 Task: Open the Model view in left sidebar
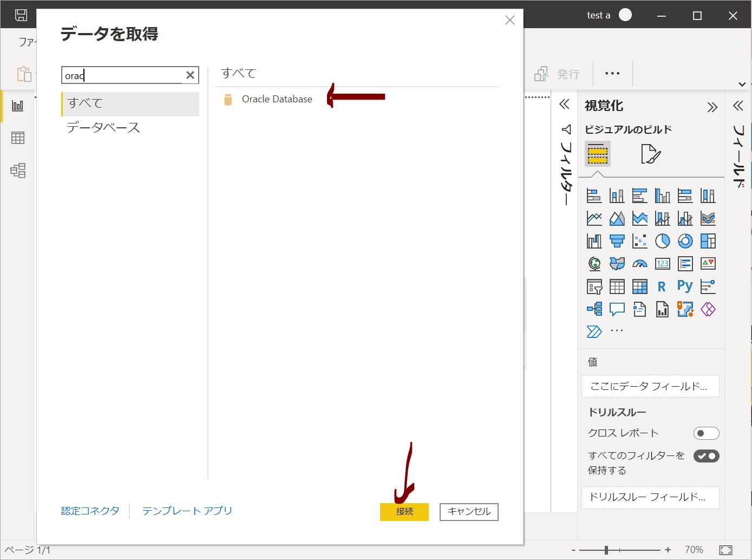coord(18,171)
